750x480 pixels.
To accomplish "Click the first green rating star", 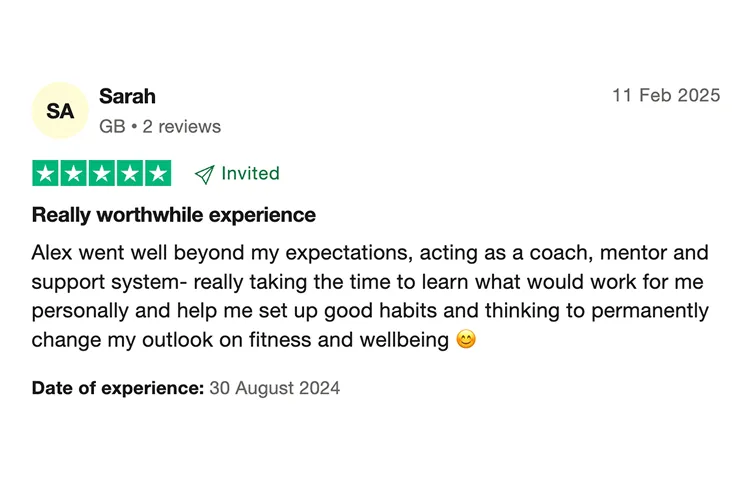I will pyautogui.click(x=45, y=173).
